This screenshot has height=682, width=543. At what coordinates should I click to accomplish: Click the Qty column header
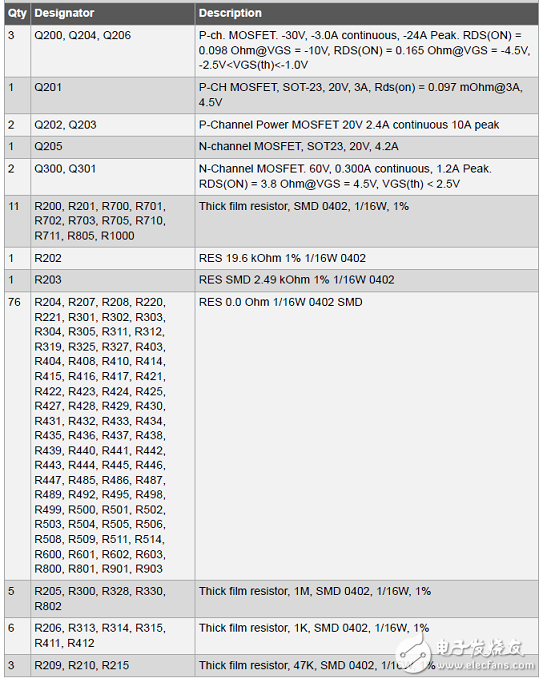pyautogui.click(x=17, y=13)
